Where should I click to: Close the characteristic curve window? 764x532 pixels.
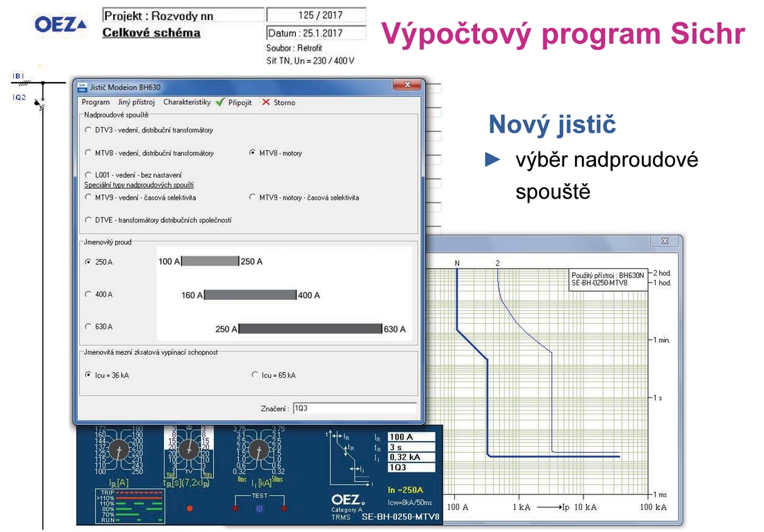pos(665,241)
